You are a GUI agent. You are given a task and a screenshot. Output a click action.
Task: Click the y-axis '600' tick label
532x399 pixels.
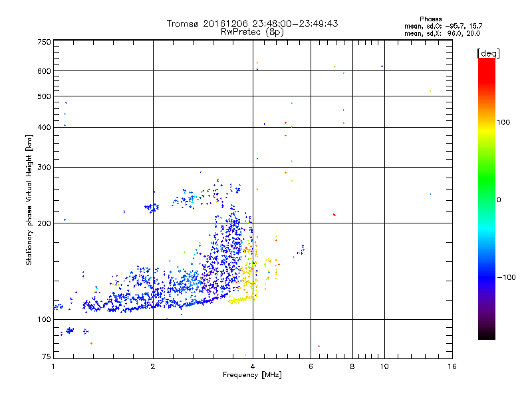(44, 71)
